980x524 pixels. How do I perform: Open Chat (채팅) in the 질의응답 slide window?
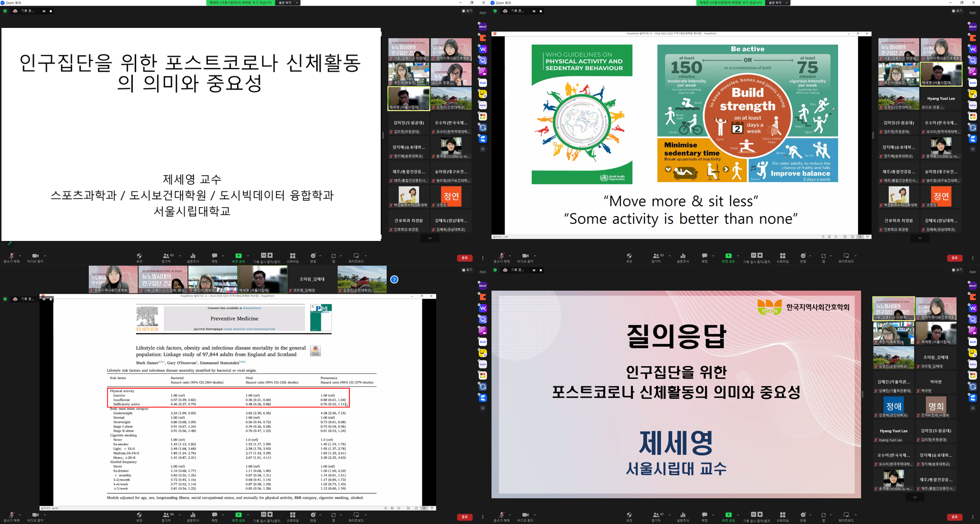704,516
